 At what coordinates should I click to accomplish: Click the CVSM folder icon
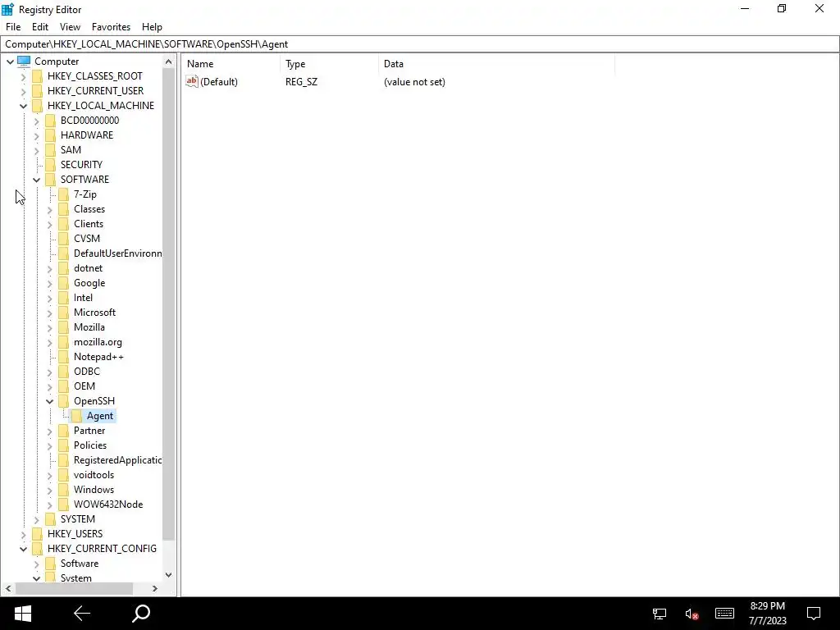(x=64, y=239)
